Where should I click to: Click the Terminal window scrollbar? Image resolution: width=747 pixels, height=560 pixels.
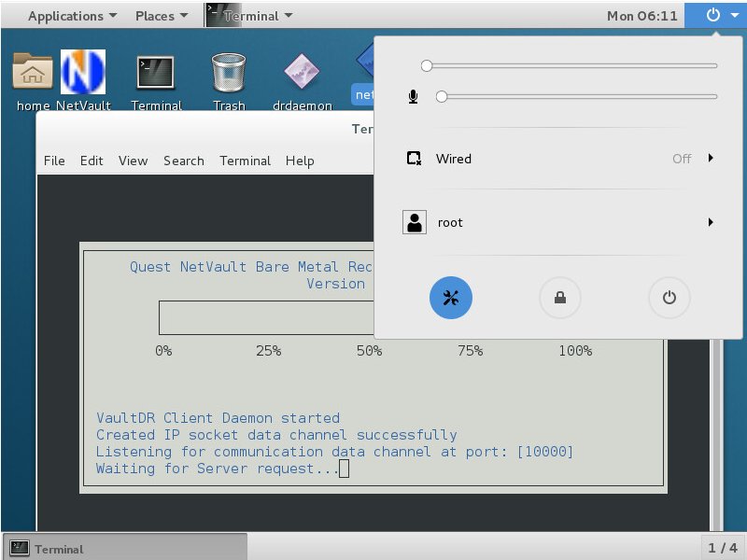715,436
